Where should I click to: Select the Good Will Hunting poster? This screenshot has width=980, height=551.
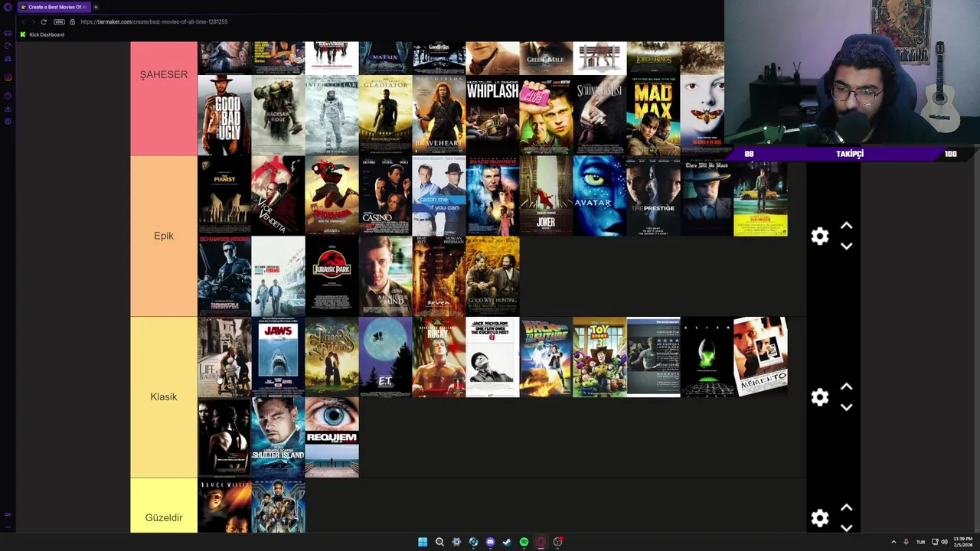click(x=492, y=276)
